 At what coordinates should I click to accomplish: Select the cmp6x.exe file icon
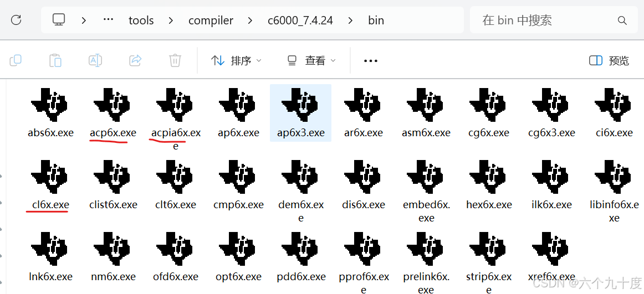tap(237, 177)
